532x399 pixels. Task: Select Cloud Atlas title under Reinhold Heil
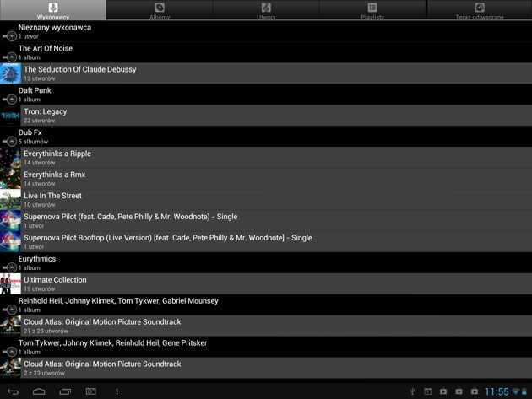(x=102, y=321)
